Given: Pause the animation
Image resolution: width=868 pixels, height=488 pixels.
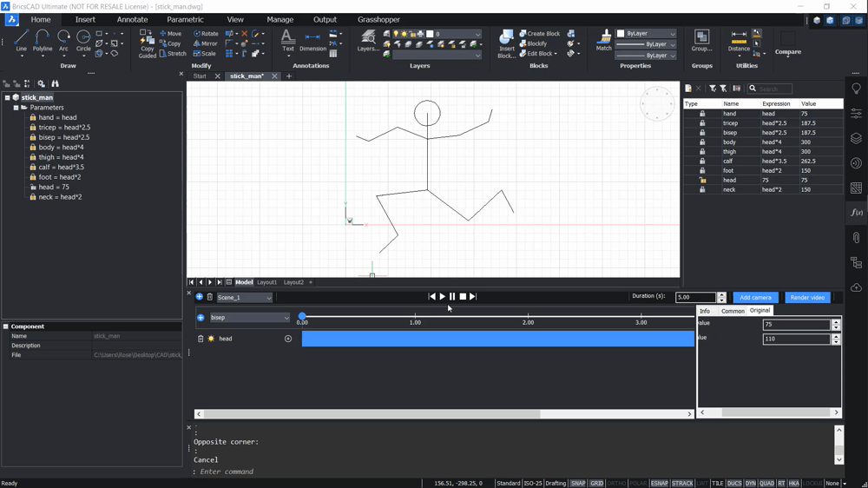Looking at the screenshot, I should click(452, 296).
